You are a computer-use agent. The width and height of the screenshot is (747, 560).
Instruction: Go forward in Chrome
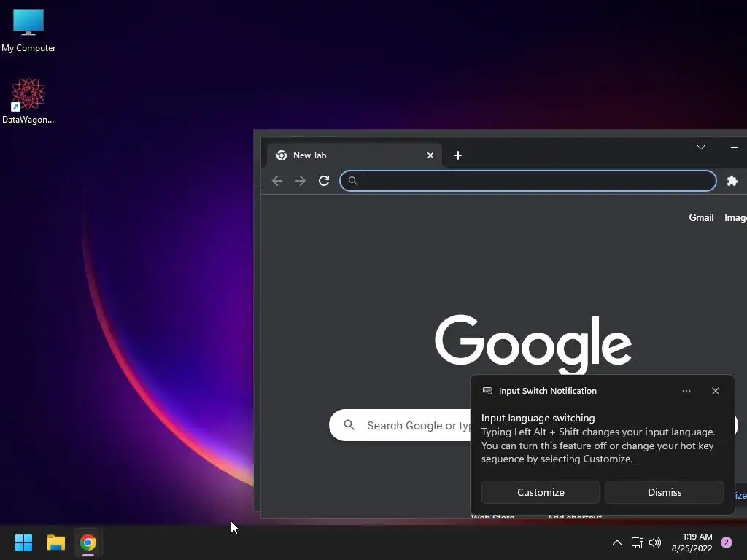[x=300, y=181]
